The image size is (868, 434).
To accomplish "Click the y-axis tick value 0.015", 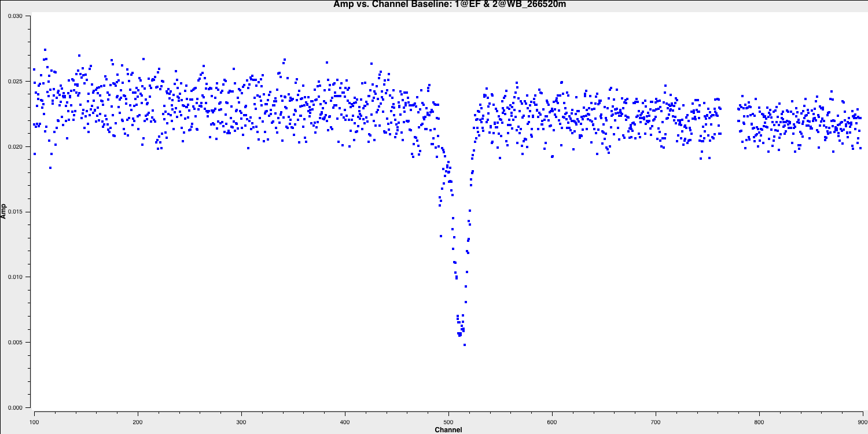I will [x=14, y=212].
